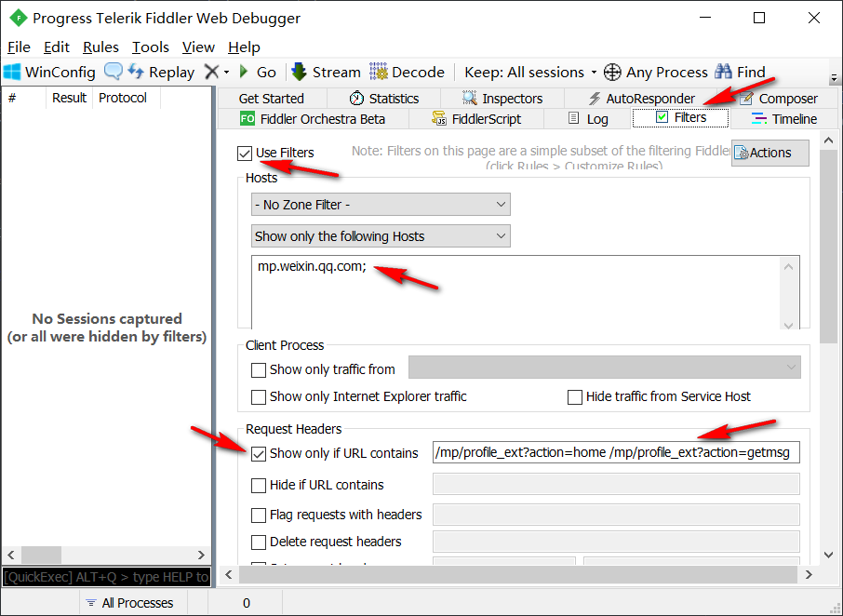Click filters panel scroll up arrow

tap(828, 141)
